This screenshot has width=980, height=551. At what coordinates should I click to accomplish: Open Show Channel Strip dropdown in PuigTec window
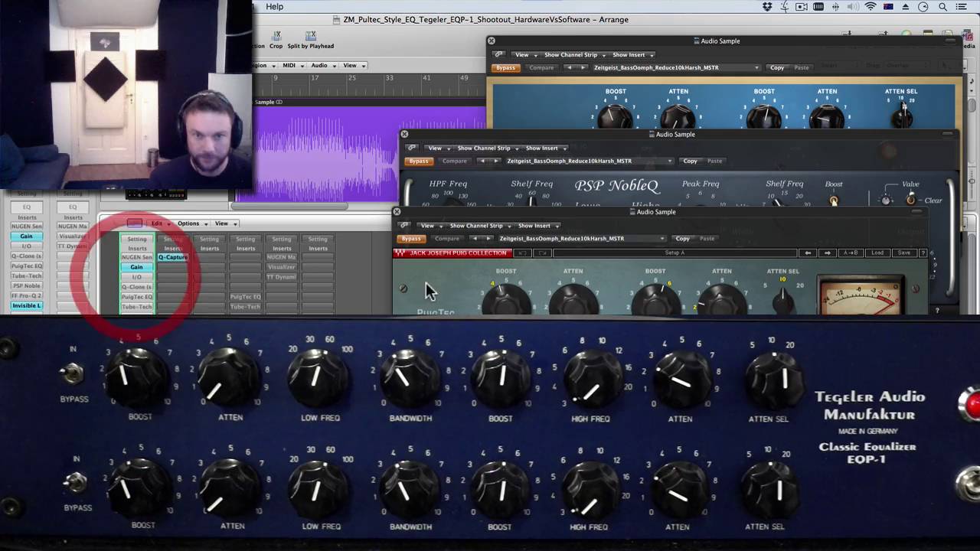point(479,226)
